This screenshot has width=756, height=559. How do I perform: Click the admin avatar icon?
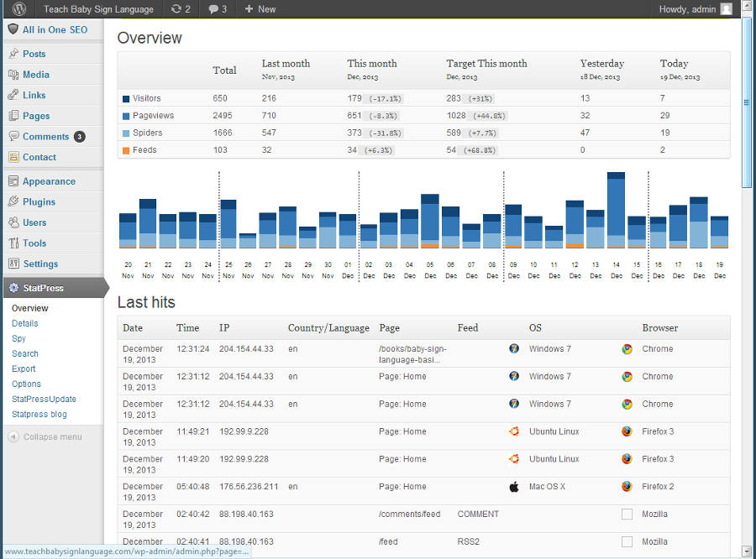pos(726,9)
